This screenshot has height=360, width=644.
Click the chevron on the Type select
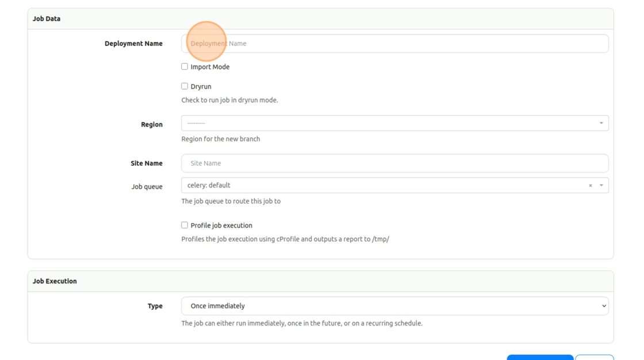click(604, 306)
